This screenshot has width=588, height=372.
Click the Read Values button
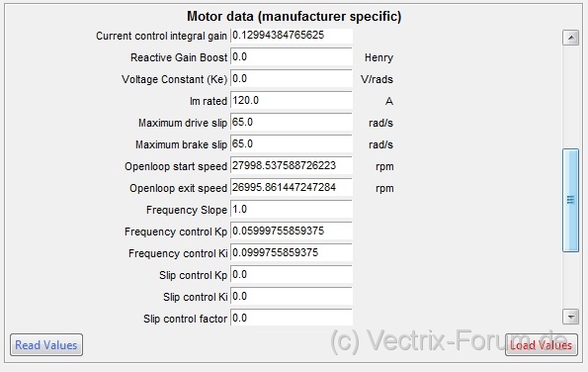[x=46, y=344]
